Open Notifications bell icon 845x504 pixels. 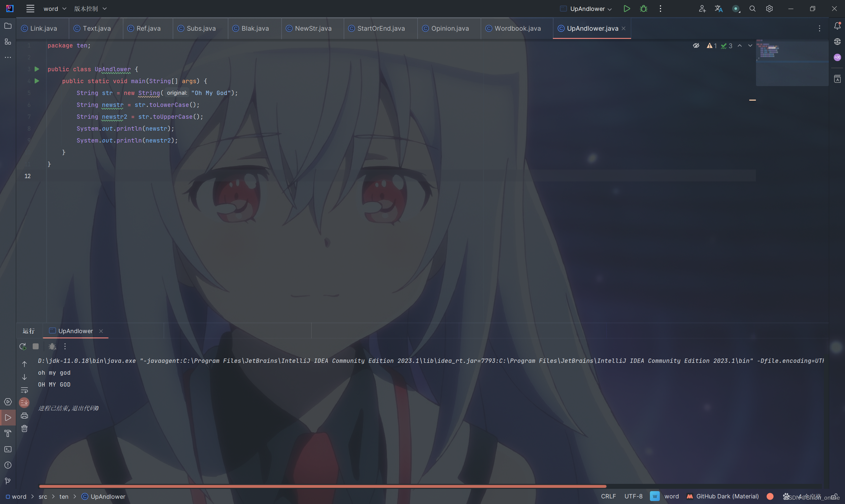pos(837,26)
